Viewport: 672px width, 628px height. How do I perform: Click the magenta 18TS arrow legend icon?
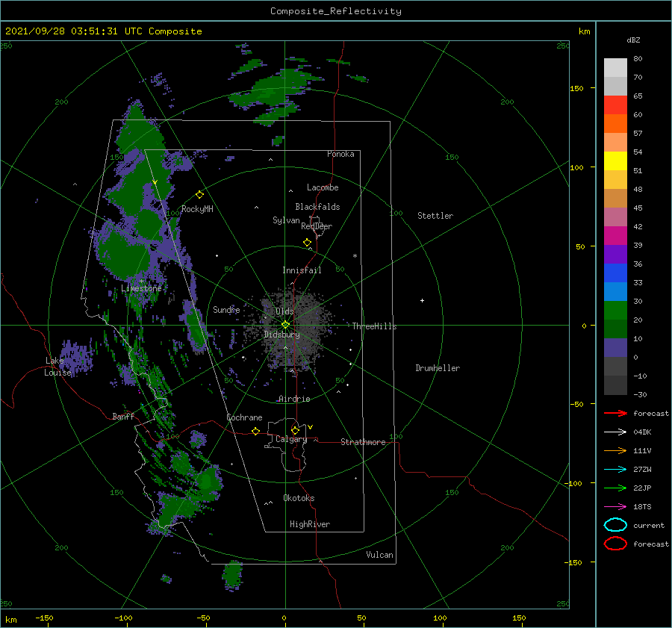[615, 507]
